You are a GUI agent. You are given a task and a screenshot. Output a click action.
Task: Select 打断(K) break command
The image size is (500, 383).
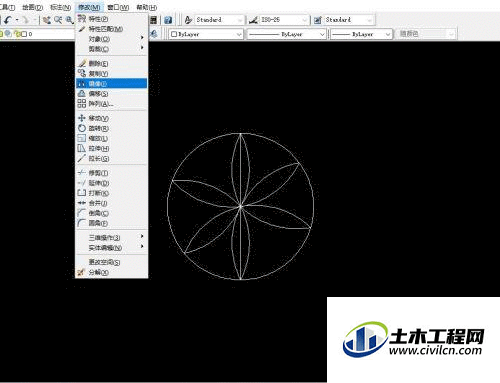(x=112, y=193)
